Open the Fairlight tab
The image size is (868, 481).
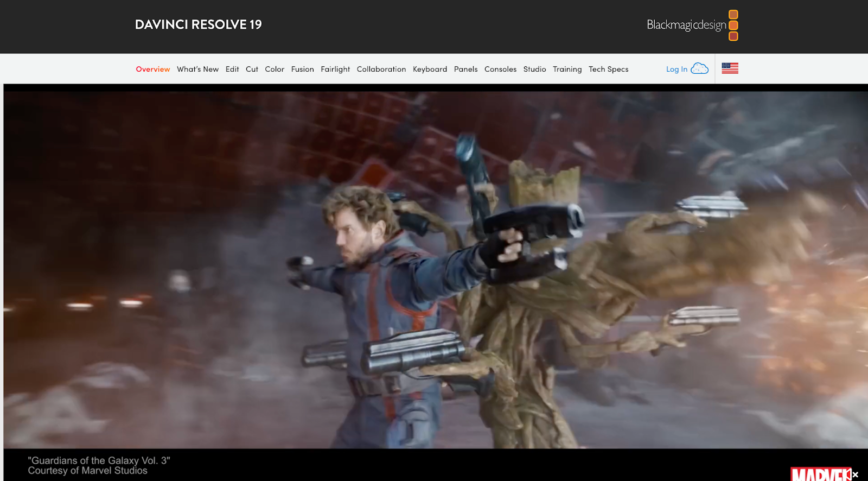[335, 69]
